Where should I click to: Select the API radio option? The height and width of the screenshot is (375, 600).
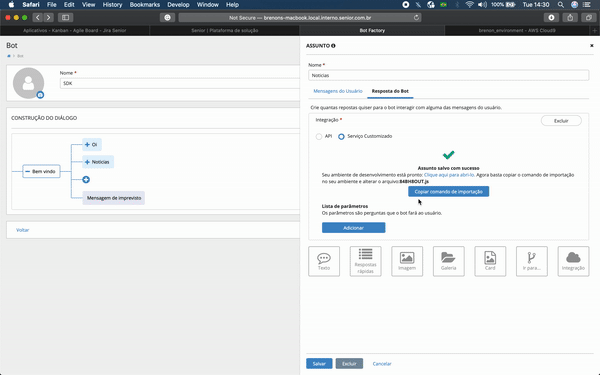tap(319, 137)
